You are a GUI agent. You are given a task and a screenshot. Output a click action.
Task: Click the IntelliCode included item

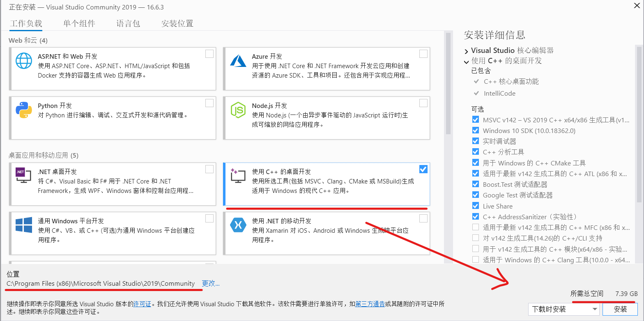point(499,93)
